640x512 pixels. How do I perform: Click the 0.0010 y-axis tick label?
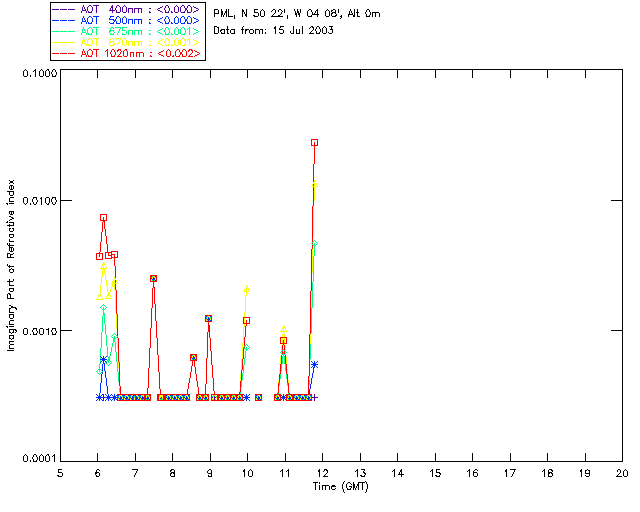(x=39, y=331)
